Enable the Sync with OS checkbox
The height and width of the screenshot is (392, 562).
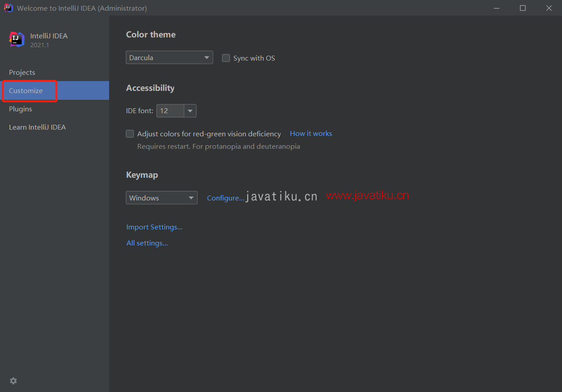[x=226, y=58]
